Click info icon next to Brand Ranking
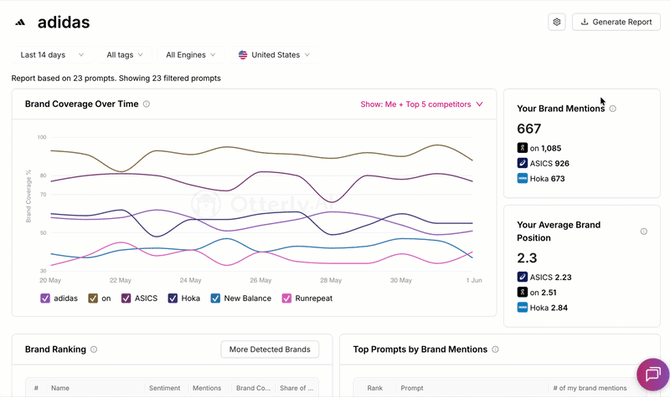The height and width of the screenshot is (397, 670). (94, 349)
